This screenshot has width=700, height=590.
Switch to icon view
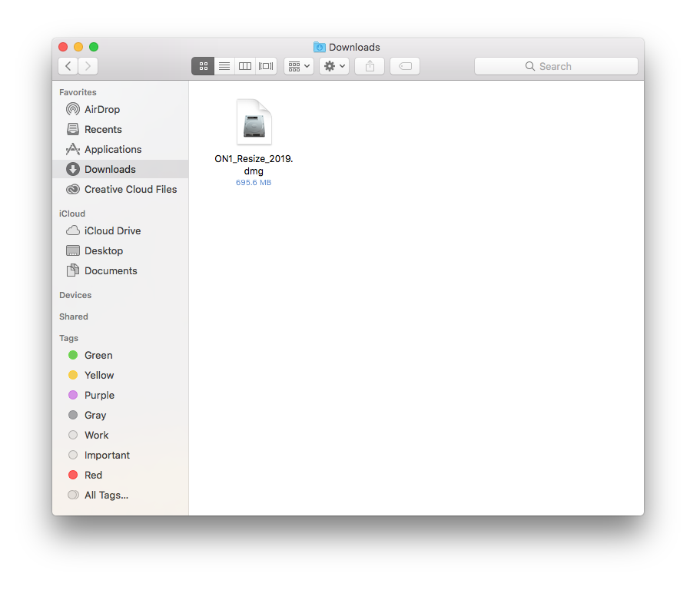pos(203,66)
